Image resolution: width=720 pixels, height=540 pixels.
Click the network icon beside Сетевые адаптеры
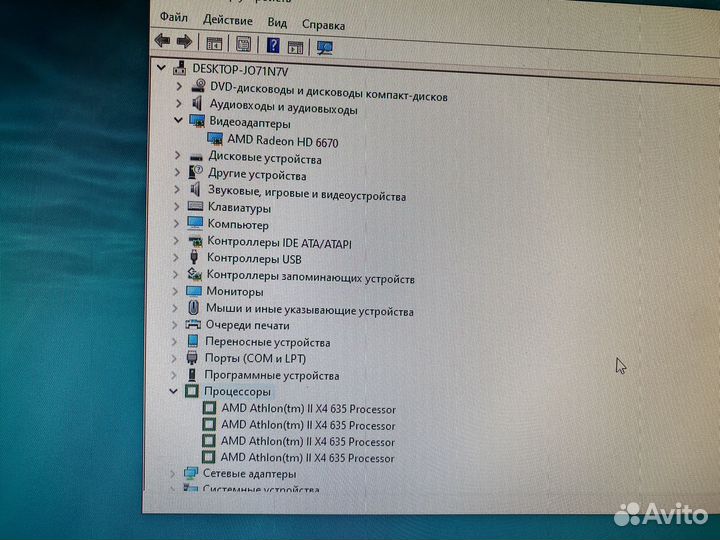point(191,473)
